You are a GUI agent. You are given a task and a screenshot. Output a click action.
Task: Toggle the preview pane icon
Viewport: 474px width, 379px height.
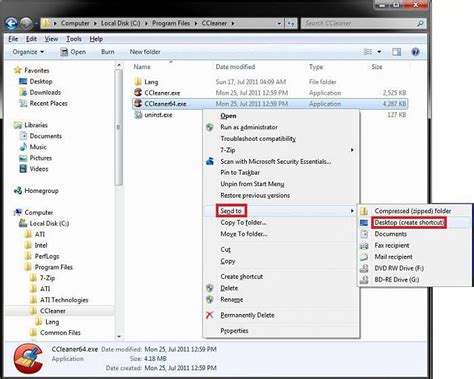(396, 52)
